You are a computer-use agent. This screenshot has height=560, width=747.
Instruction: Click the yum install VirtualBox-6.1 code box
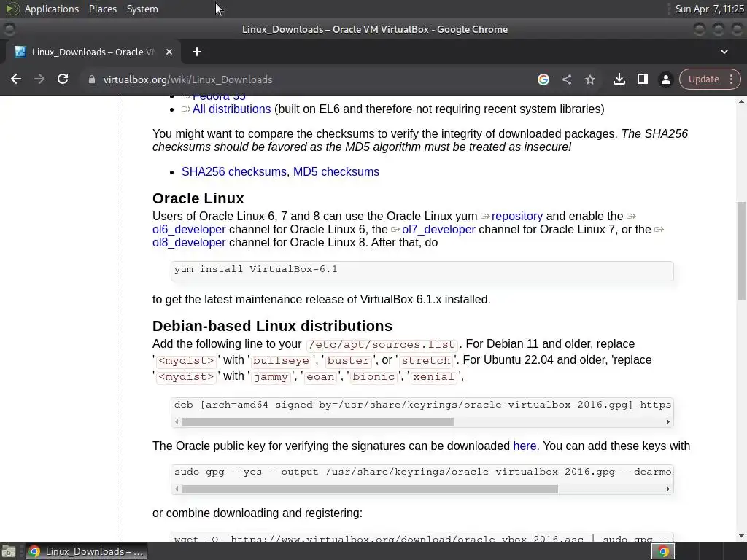pyautogui.click(x=422, y=271)
